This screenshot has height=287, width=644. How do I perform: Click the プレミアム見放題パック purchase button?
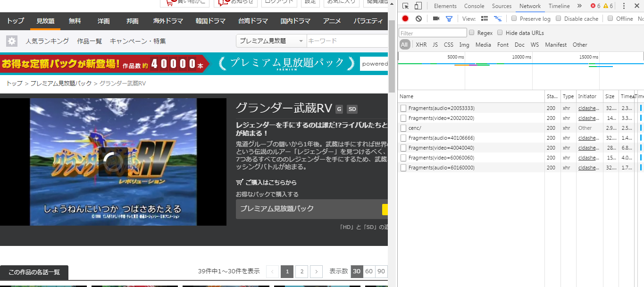312,209
